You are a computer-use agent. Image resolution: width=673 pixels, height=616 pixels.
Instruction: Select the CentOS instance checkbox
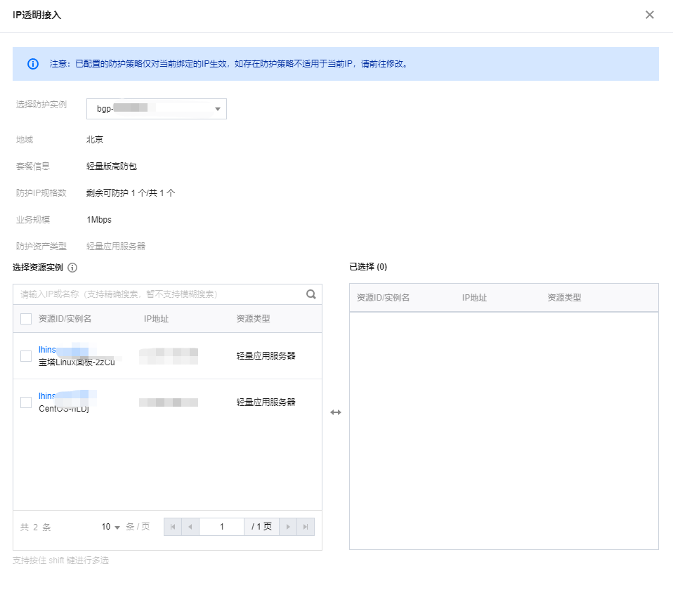tap(26, 402)
